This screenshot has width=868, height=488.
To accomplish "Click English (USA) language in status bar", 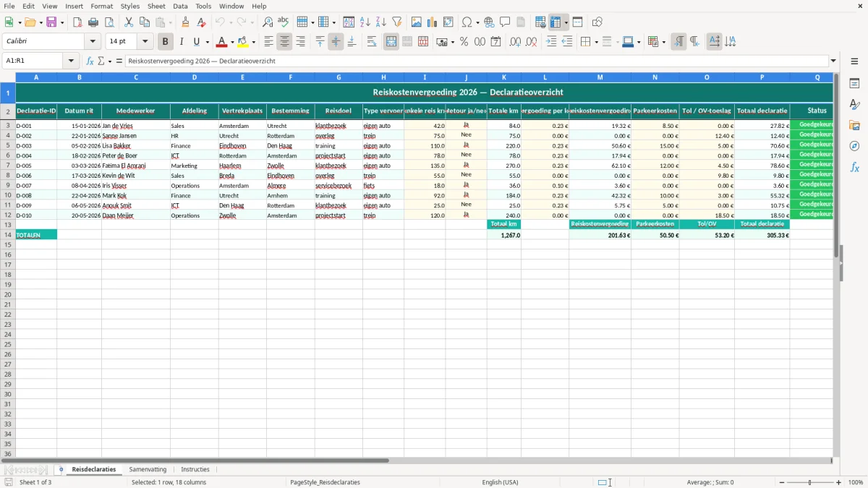I will coord(500,482).
